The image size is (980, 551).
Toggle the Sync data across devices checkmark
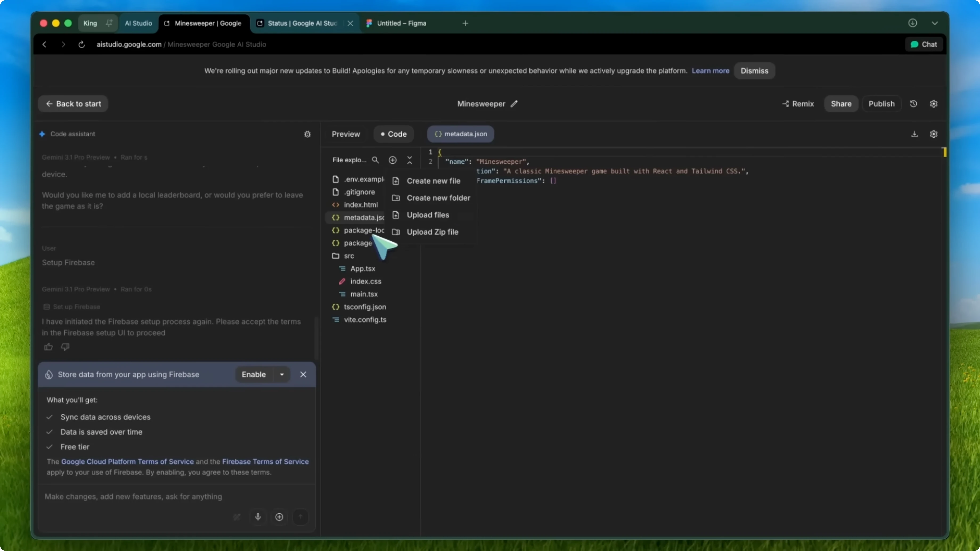pyautogui.click(x=50, y=417)
